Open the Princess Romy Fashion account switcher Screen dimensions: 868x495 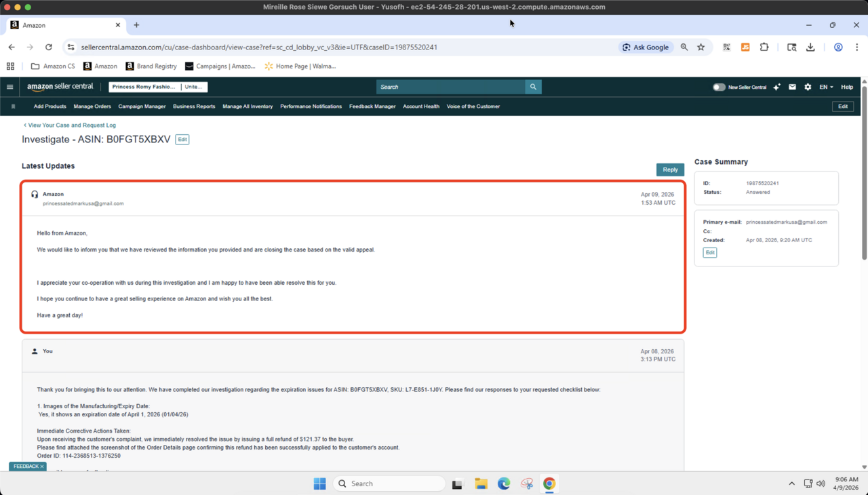point(158,87)
